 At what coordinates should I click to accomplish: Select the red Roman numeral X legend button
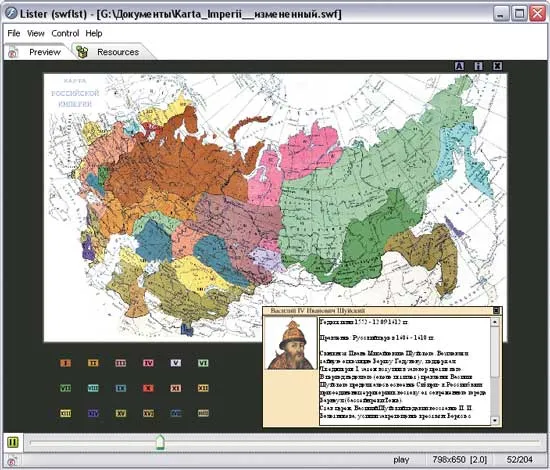148,388
